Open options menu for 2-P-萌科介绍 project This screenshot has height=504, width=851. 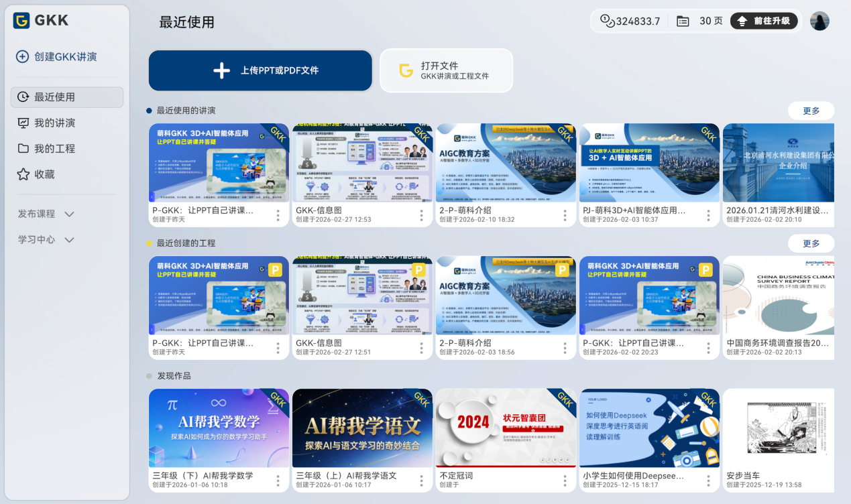564,348
